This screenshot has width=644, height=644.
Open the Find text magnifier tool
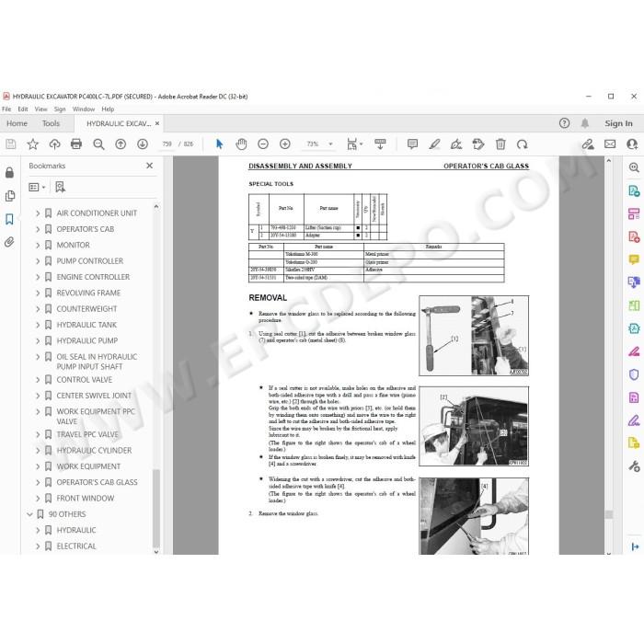pos(98,144)
